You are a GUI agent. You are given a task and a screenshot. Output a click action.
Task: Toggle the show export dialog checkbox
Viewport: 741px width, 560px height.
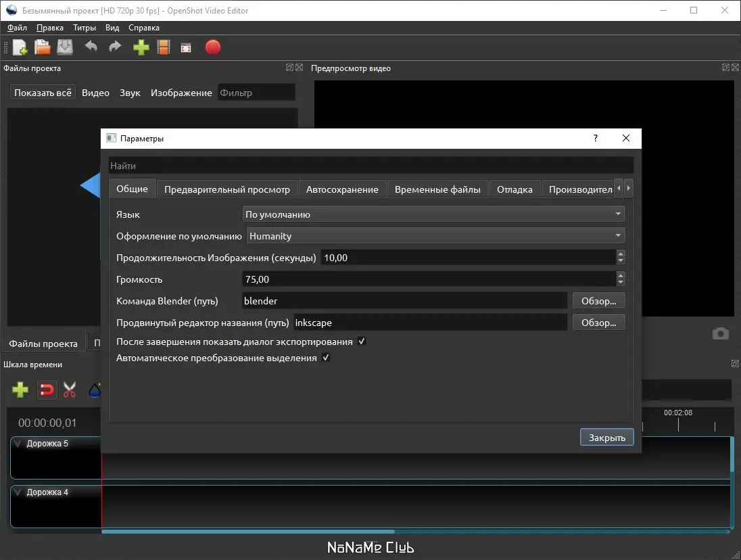(362, 341)
